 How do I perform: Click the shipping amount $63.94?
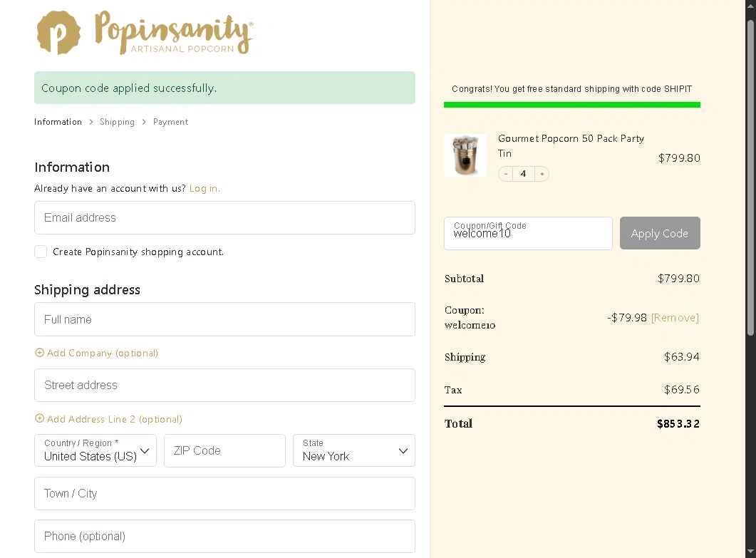click(681, 357)
